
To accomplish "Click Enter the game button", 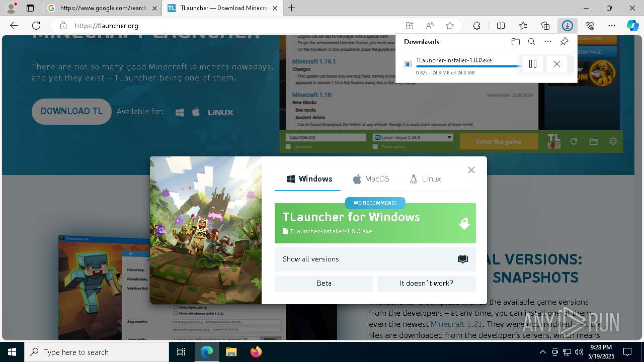I will pos(499,141).
